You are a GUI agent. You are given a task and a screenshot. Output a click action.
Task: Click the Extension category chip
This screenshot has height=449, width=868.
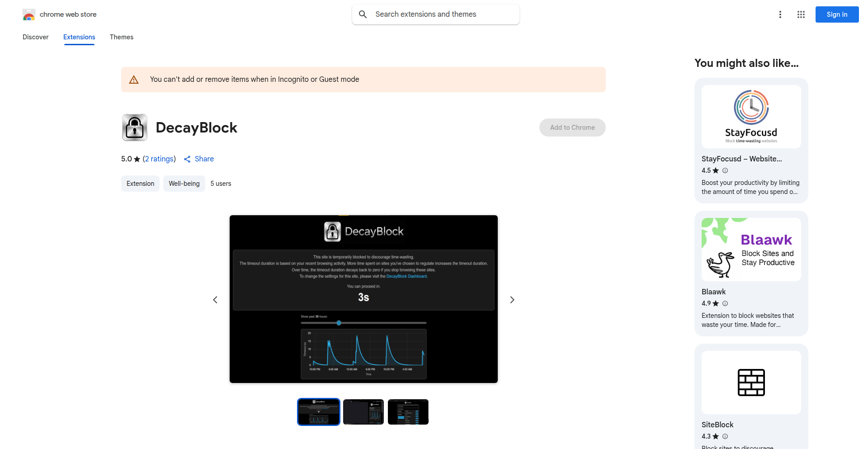tap(140, 184)
